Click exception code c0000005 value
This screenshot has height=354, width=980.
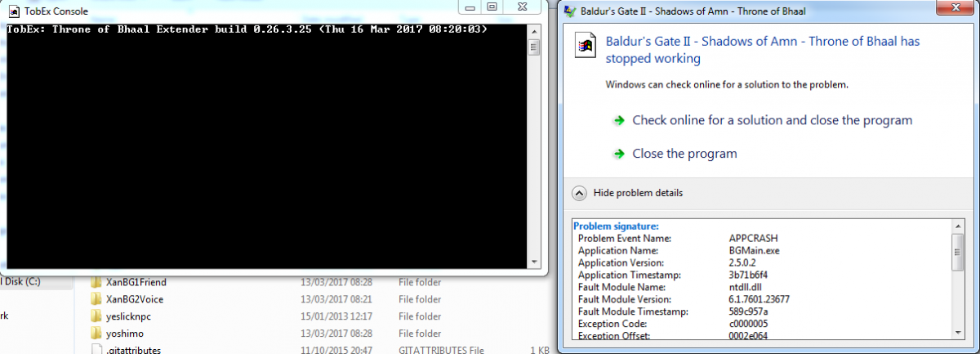click(751, 325)
